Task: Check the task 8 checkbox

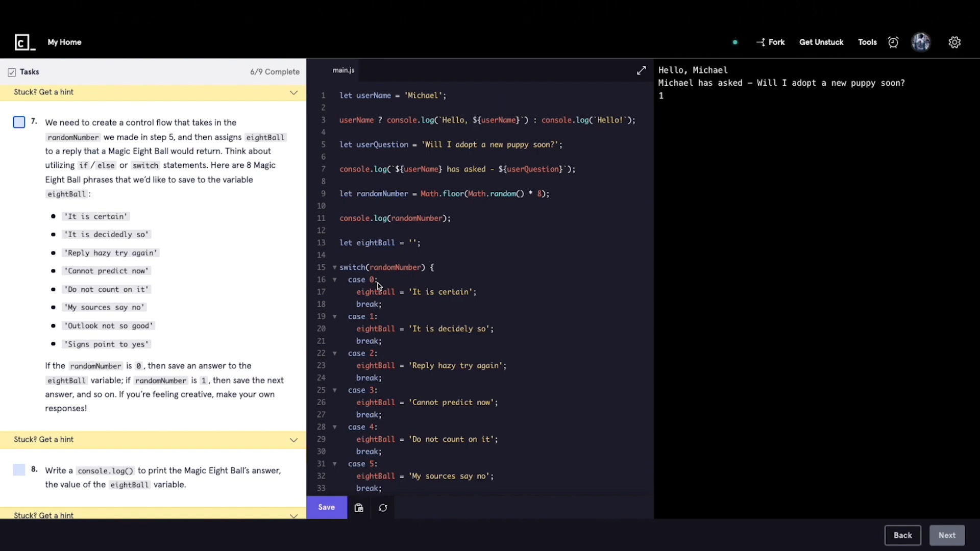Action: point(19,470)
